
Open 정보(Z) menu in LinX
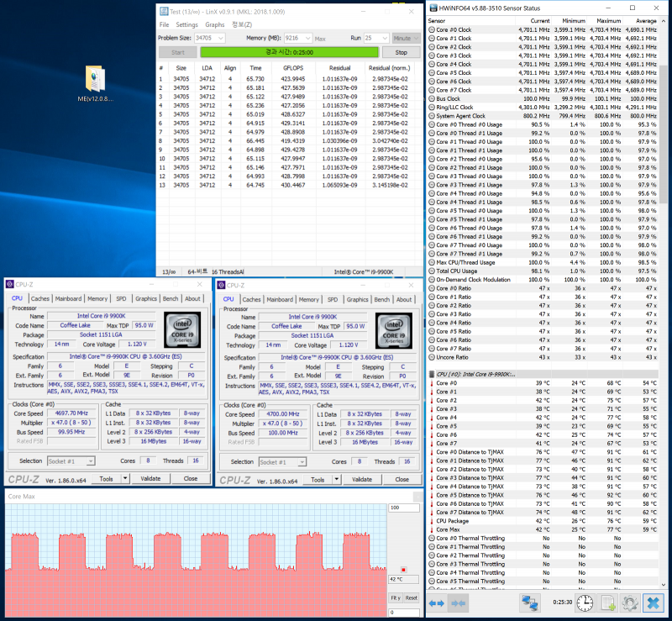(242, 25)
